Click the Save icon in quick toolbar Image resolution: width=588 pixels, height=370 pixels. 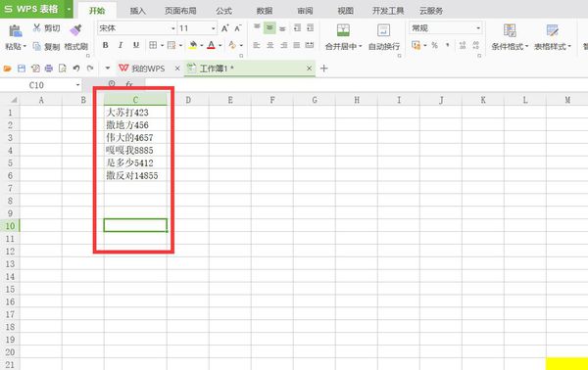tap(22, 69)
